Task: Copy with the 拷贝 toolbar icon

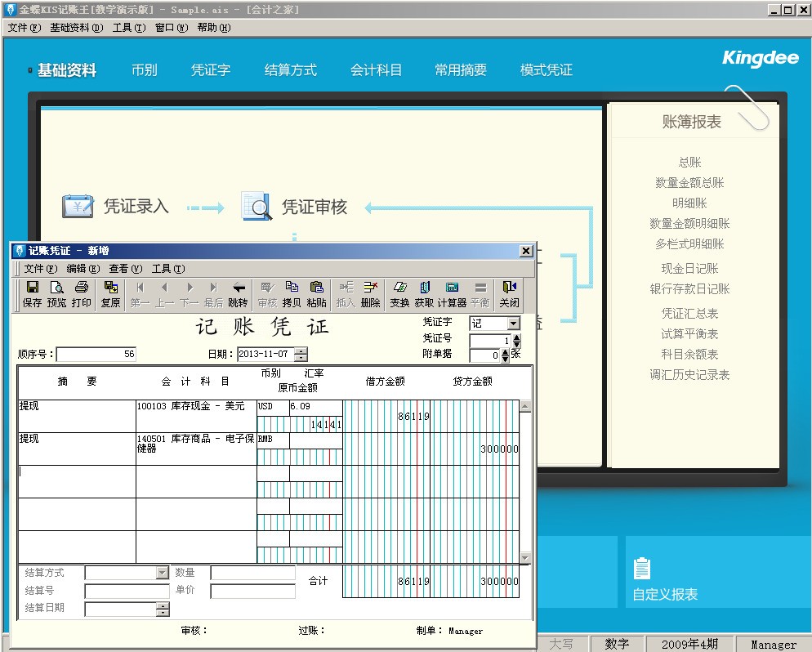Action: click(x=292, y=294)
